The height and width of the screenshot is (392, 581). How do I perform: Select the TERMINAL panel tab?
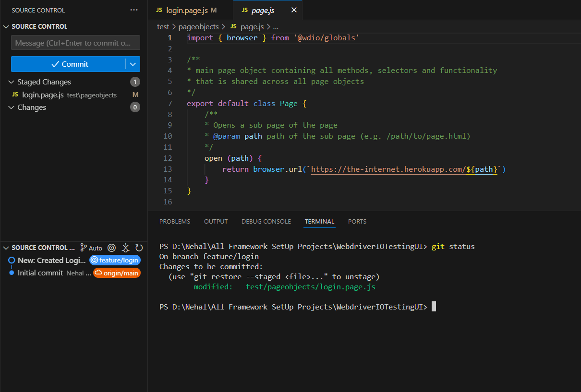(x=319, y=221)
